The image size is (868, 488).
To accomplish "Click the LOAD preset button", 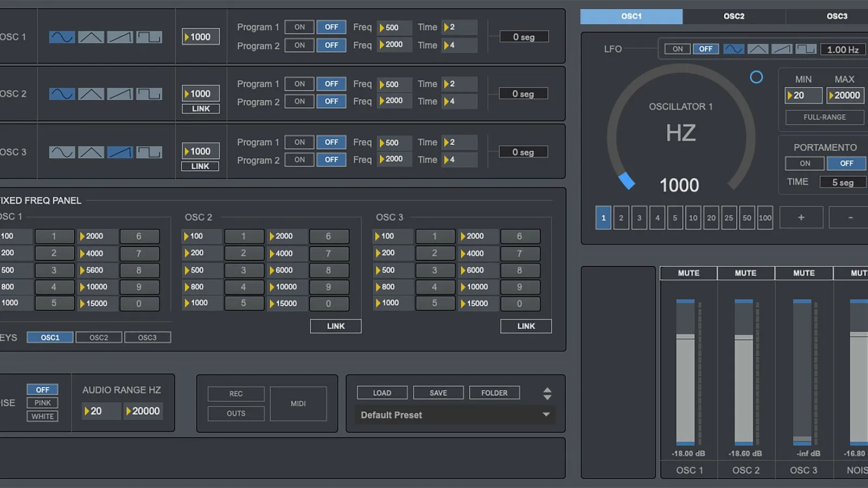I will tap(382, 393).
